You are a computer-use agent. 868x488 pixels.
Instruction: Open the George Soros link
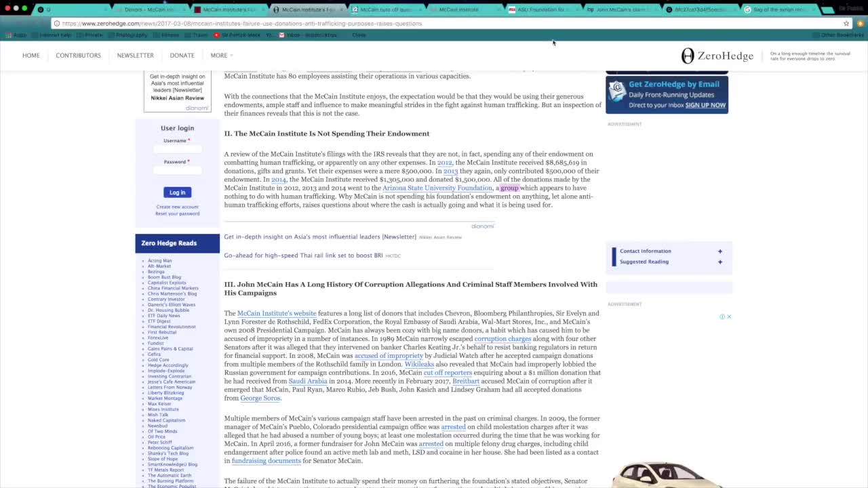click(x=260, y=398)
